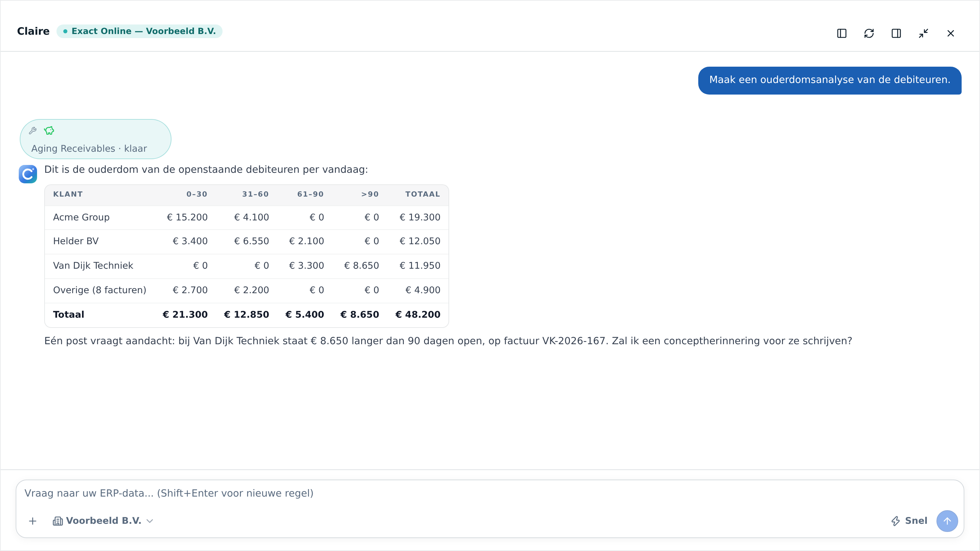This screenshot has height=551, width=980.
Task: Click the Claire title text
Action: pyautogui.click(x=33, y=31)
